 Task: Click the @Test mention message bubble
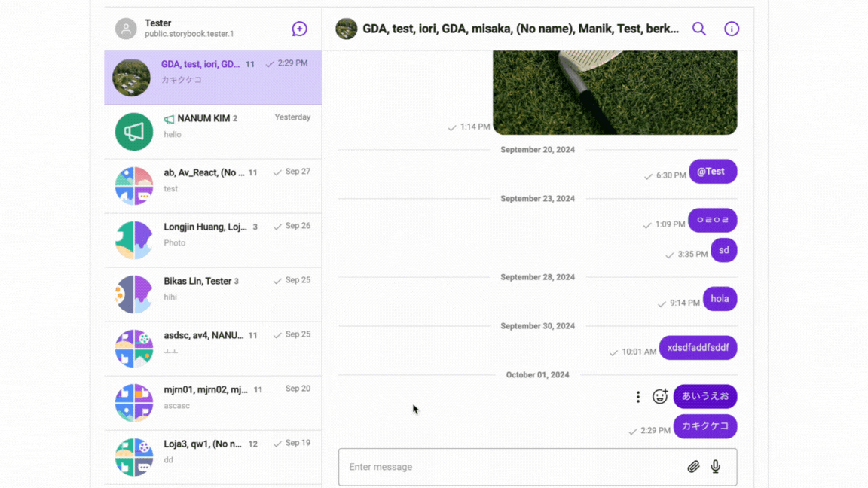[x=713, y=172]
